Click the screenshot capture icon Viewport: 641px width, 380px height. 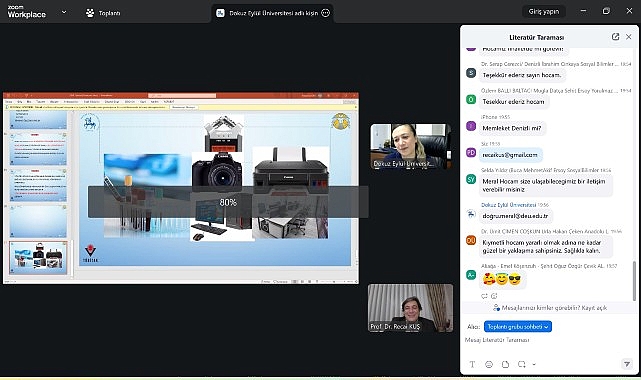[x=522, y=364]
